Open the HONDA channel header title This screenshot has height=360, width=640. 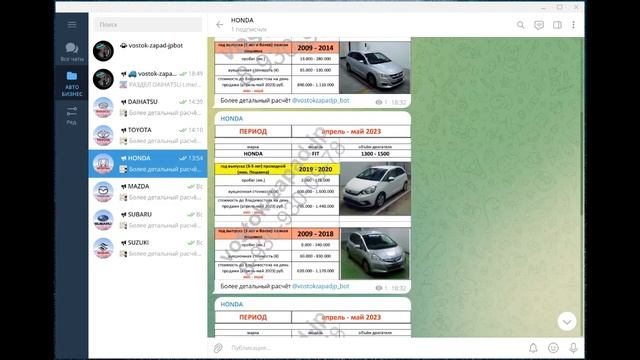pos(242,20)
